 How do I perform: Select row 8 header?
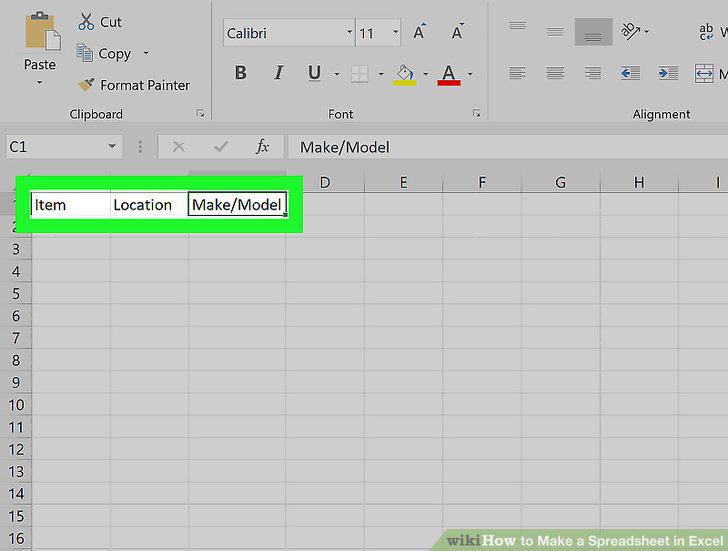click(x=16, y=360)
